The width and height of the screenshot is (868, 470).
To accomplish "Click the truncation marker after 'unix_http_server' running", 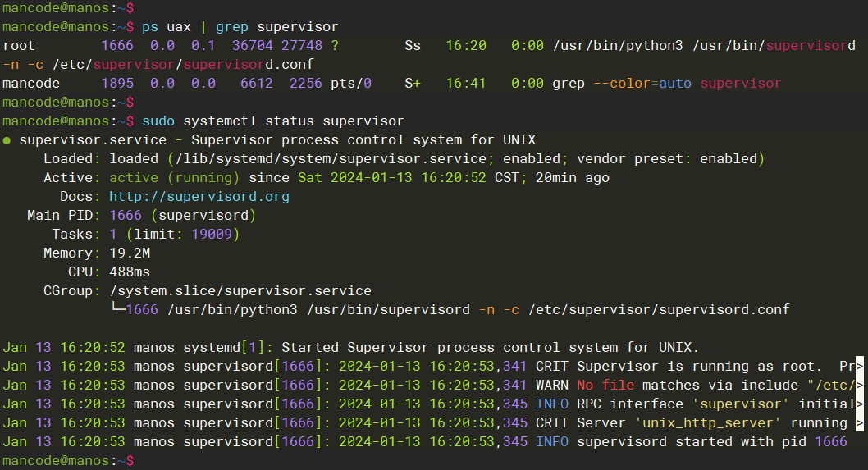I will click(859, 422).
